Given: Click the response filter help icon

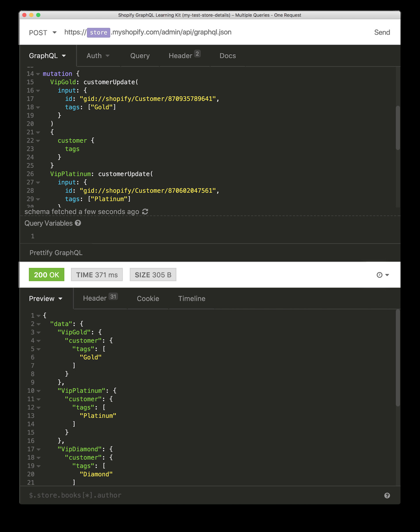Looking at the screenshot, I should (x=387, y=495).
